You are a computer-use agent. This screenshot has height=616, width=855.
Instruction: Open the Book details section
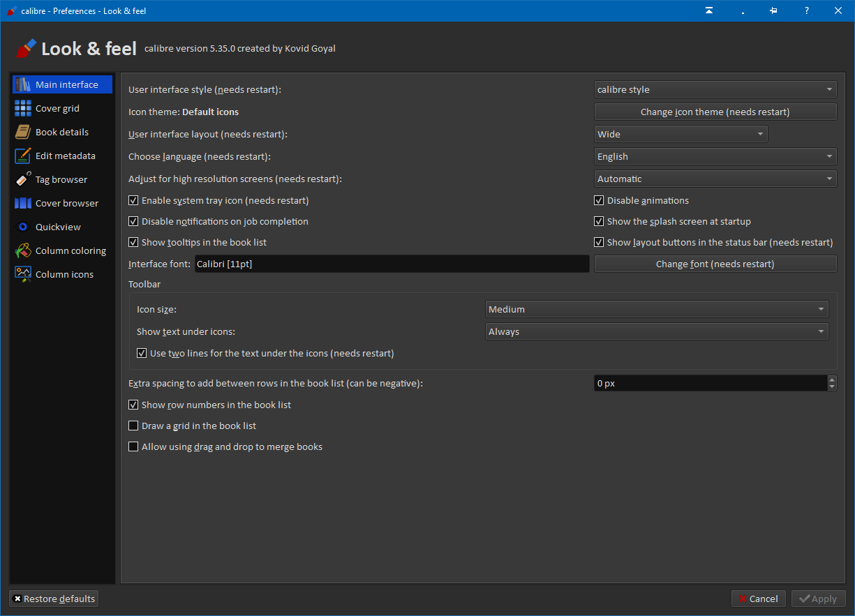coord(62,132)
